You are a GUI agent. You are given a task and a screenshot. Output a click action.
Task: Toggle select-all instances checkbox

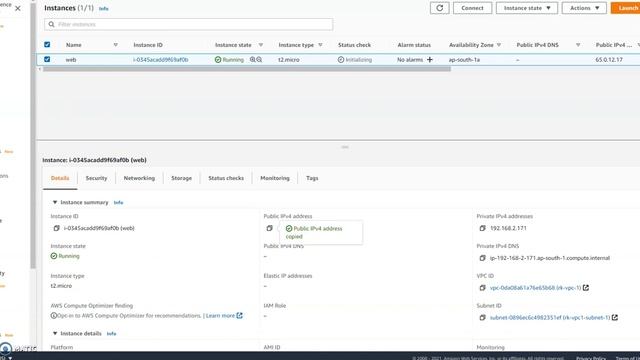pos(47,44)
